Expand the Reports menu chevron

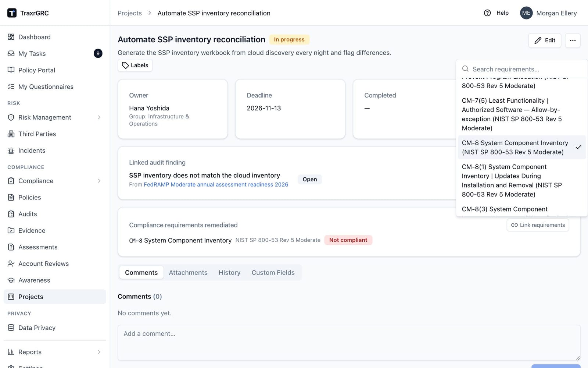99,352
